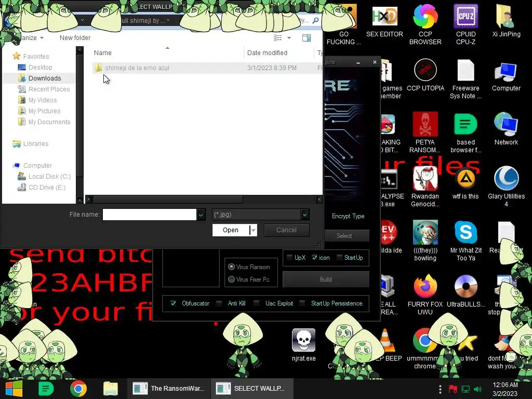Image resolution: width=532 pixels, height=399 pixels.
Task: Enable the StartUp checkbox
Action: [x=339, y=258]
